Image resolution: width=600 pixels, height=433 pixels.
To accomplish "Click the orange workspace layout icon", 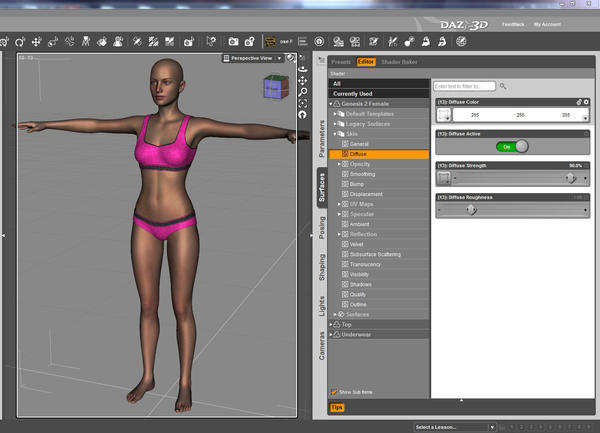I will point(271,42).
